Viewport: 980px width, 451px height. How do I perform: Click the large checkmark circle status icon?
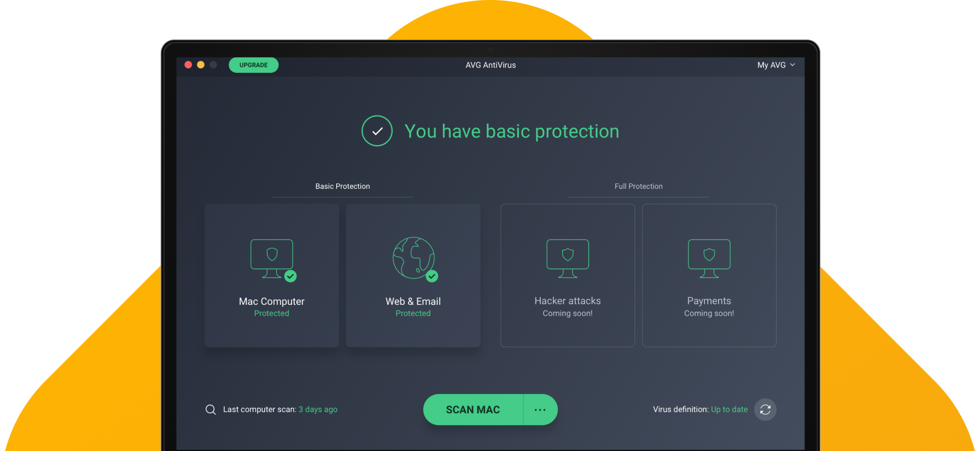pyautogui.click(x=377, y=131)
